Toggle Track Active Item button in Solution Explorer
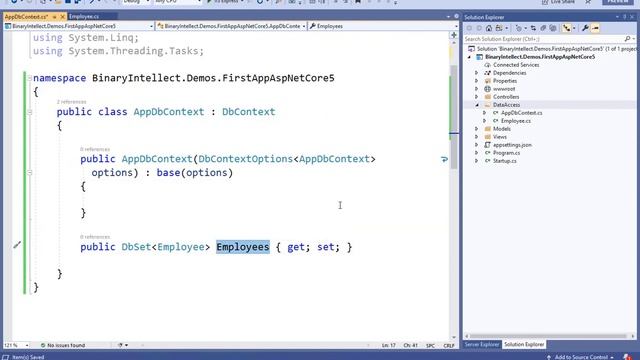This screenshot has height=360, width=640. pos(567,28)
